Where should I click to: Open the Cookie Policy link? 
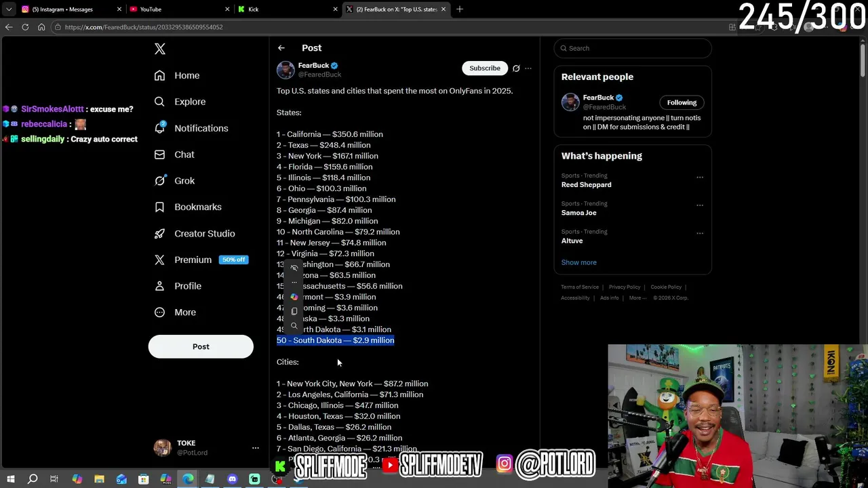666,287
